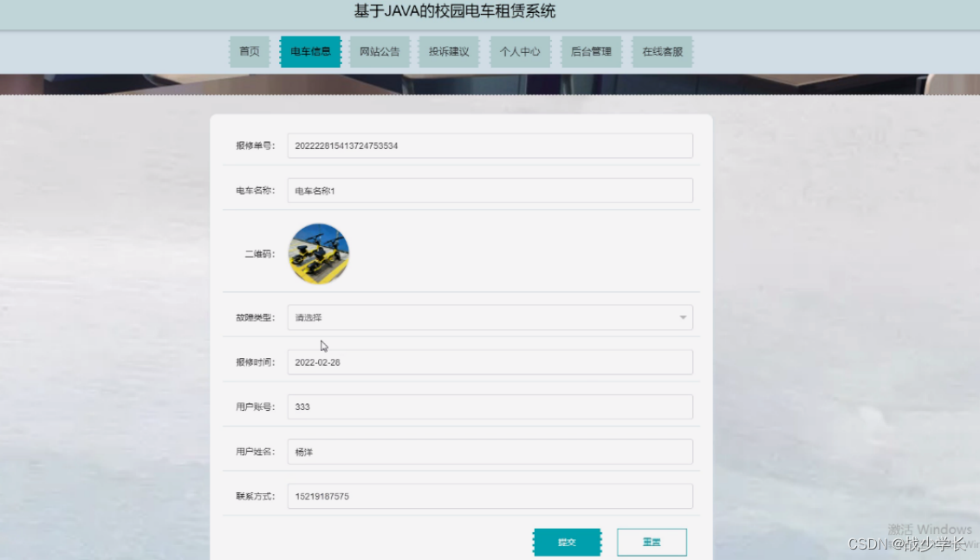Submit the repair form via 提交 button

pos(568,541)
